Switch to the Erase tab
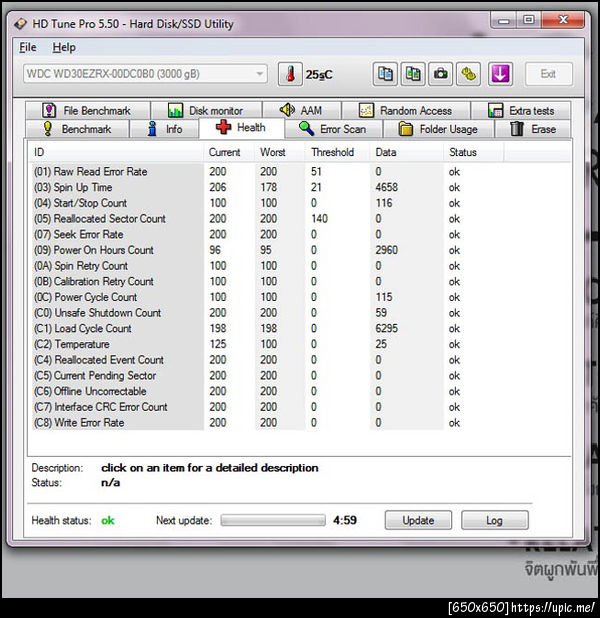 point(533,129)
